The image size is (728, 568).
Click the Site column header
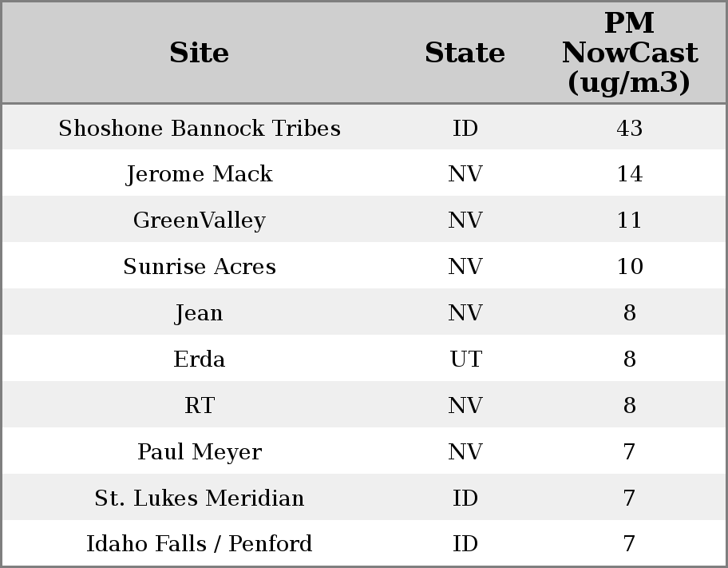click(x=200, y=53)
